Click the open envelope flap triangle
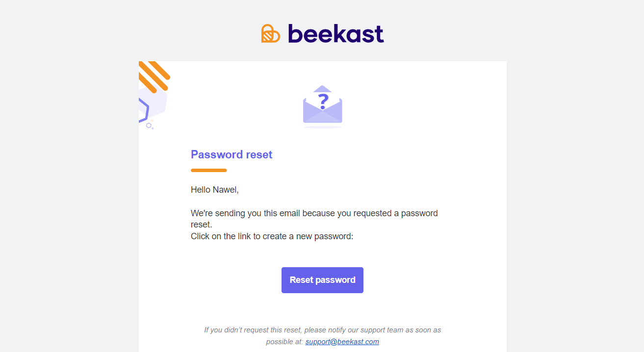 322,88
